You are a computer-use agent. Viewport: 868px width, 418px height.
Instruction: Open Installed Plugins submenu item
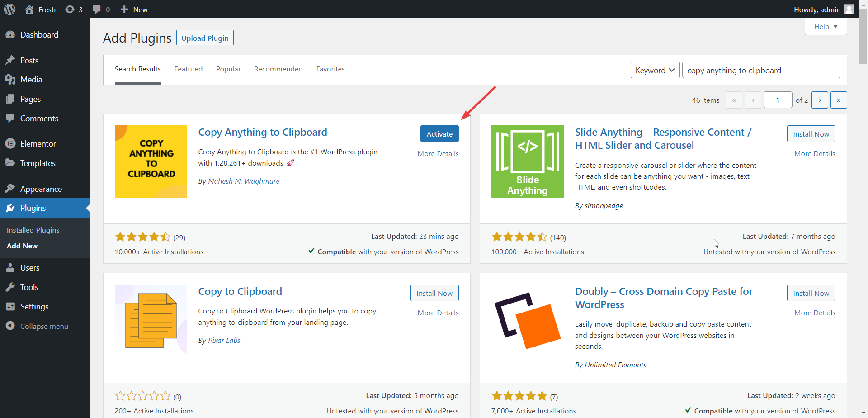33,230
